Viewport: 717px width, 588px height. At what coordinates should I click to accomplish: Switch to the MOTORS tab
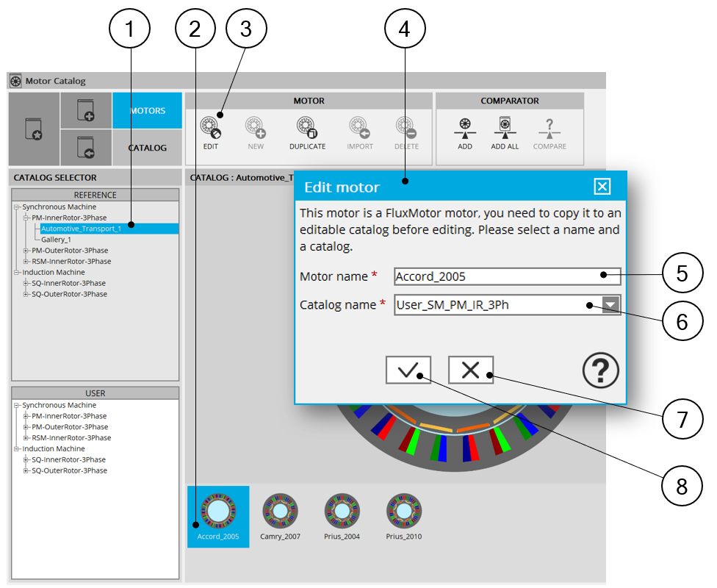pos(148,111)
